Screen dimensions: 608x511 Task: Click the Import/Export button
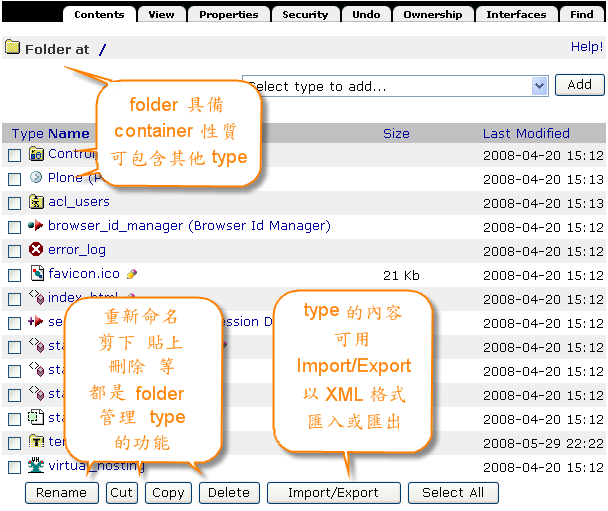333,493
